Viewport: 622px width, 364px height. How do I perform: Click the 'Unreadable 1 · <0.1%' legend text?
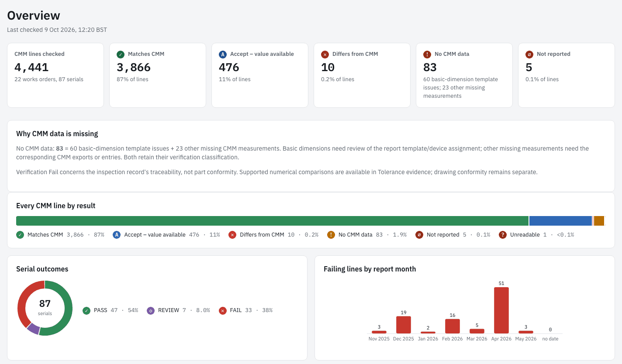(542, 235)
